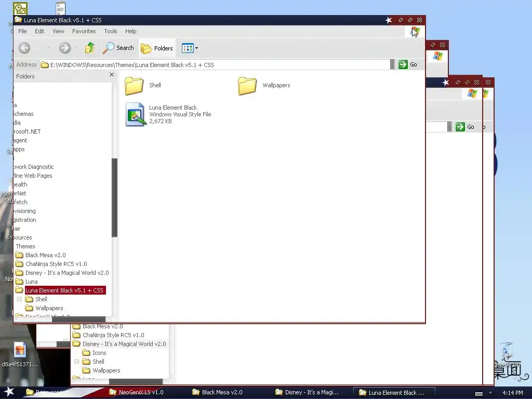
Task: Switch to NeoGeniX LS v1.0 taskbar window
Action: (137, 392)
